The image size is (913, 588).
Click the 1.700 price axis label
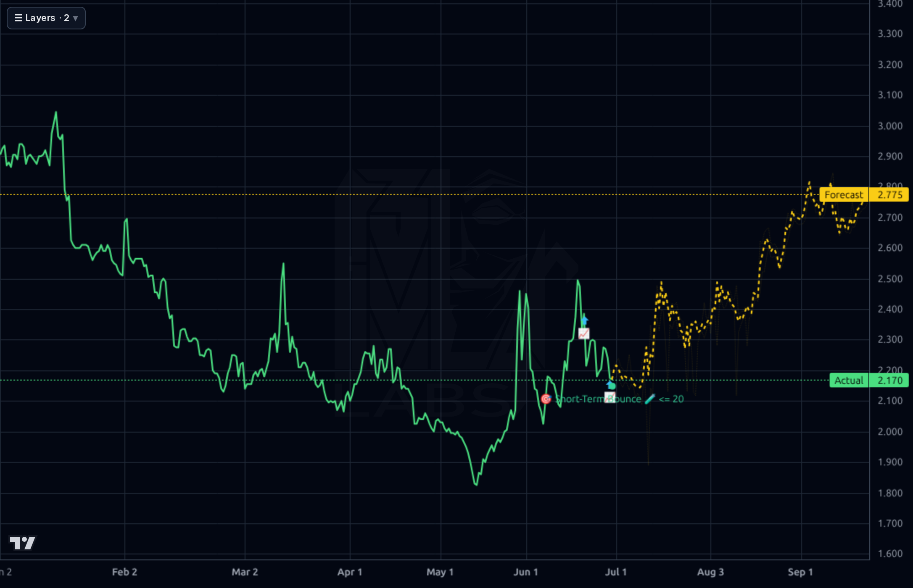890,523
